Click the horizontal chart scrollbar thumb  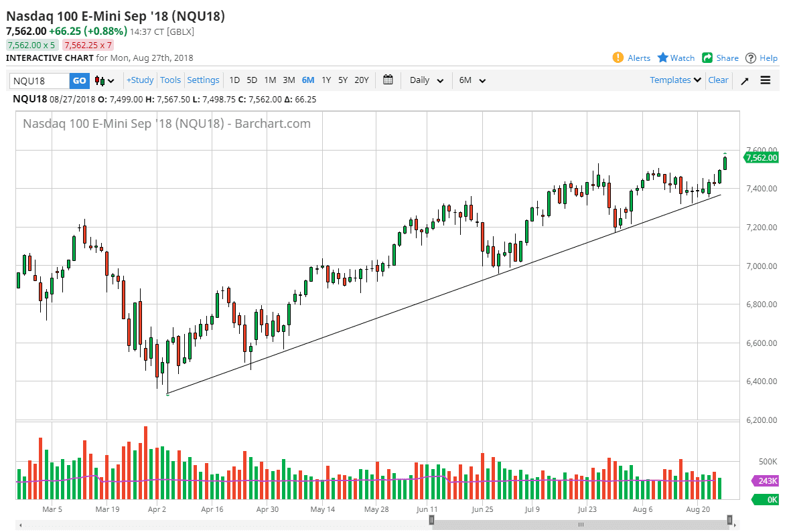point(581,525)
